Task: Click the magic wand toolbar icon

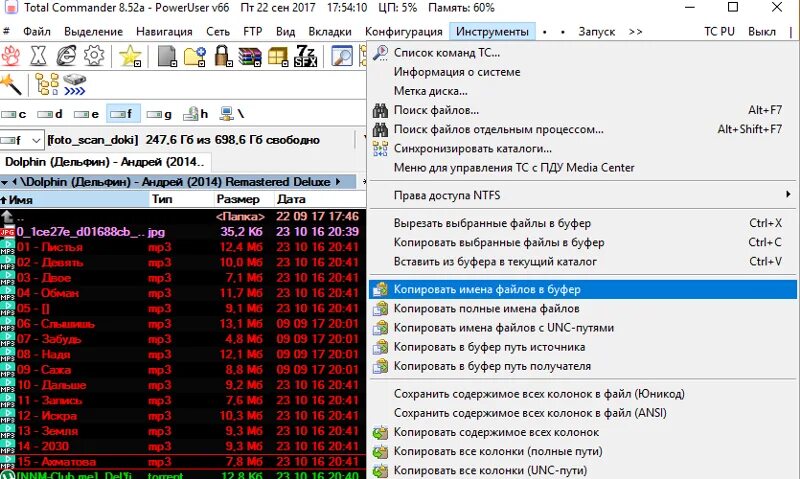Action: 11,84
